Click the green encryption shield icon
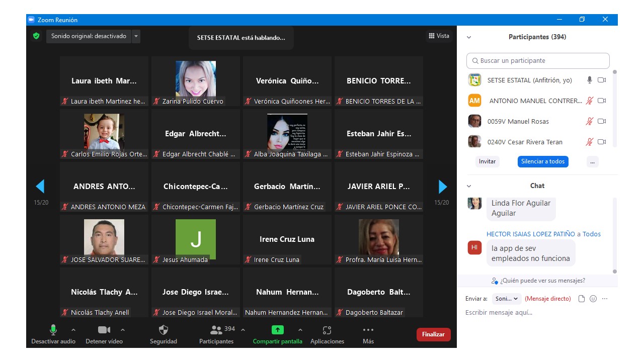 [x=36, y=36]
